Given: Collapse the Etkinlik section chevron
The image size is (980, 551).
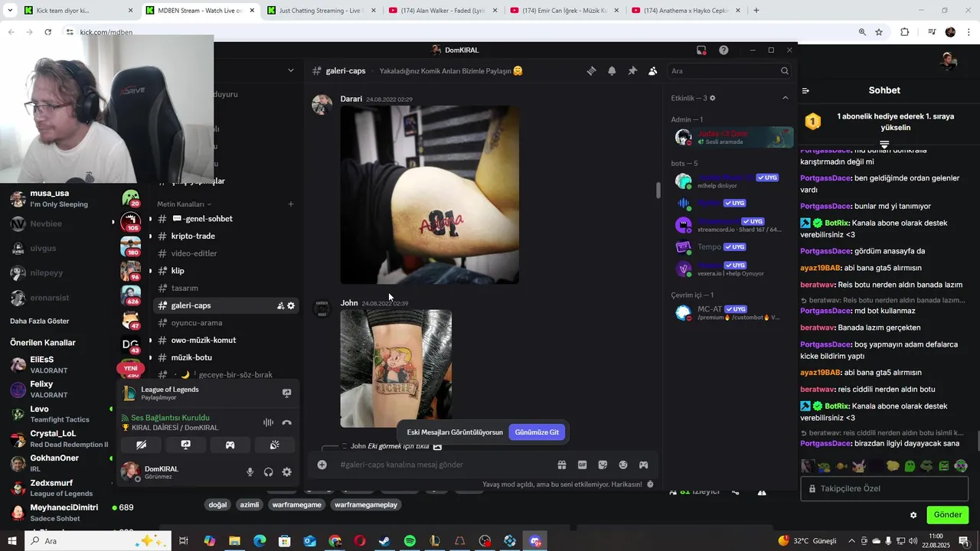Looking at the screenshot, I should click(785, 98).
